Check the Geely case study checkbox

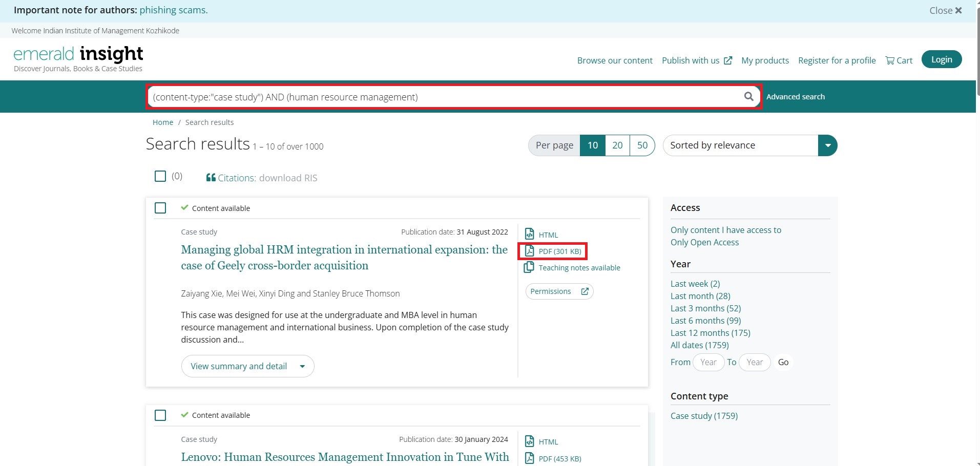[x=160, y=208]
